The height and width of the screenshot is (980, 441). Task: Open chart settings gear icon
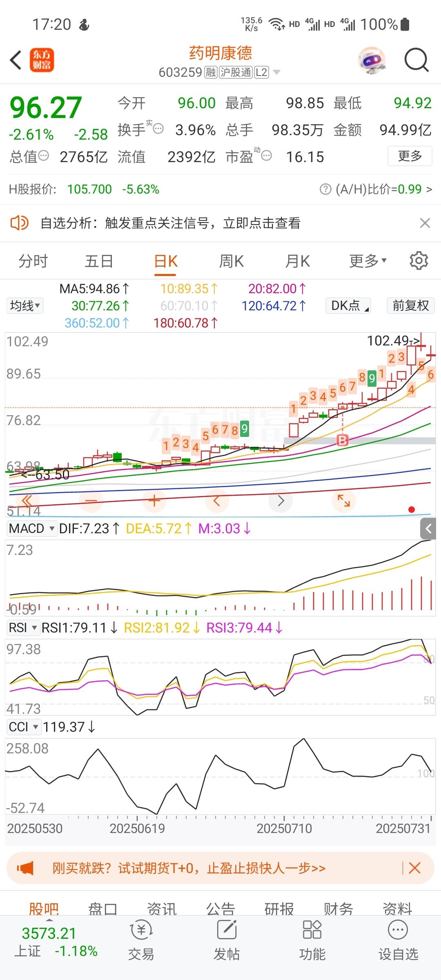coord(419,261)
